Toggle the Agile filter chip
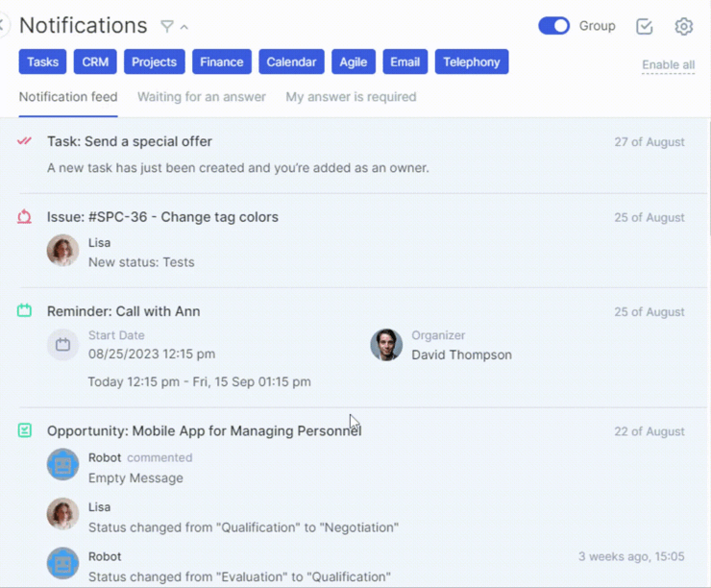The image size is (711, 588). (x=354, y=61)
